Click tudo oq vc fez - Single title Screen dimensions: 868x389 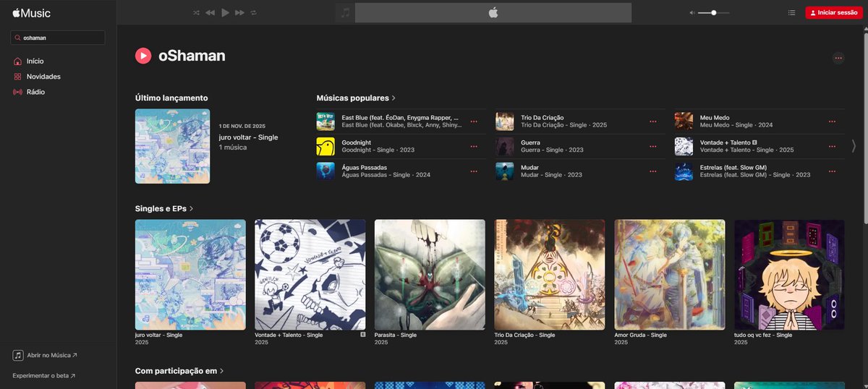tap(763, 335)
